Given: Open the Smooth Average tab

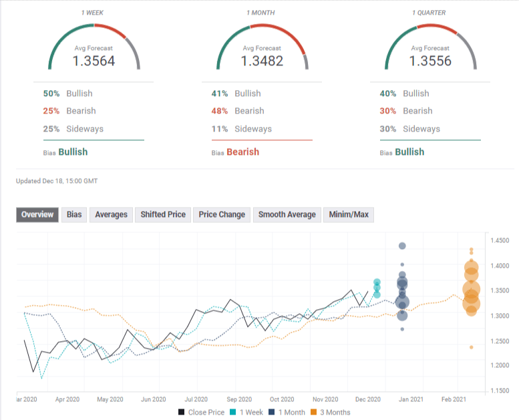Looking at the screenshot, I should pyautogui.click(x=287, y=214).
